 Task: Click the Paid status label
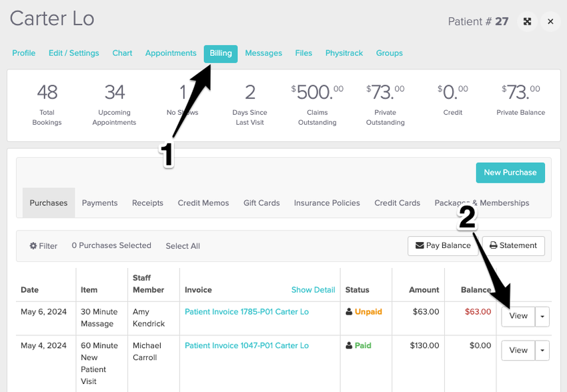363,346
